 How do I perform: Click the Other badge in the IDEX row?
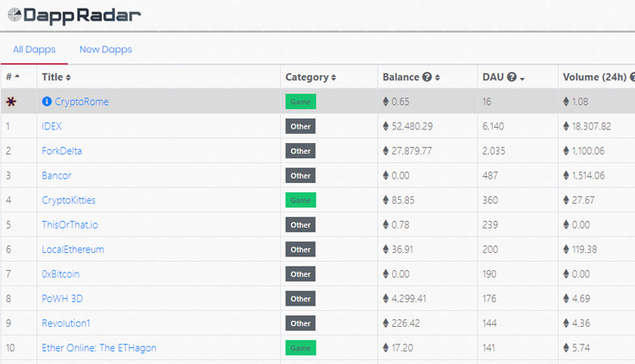pyautogui.click(x=301, y=126)
